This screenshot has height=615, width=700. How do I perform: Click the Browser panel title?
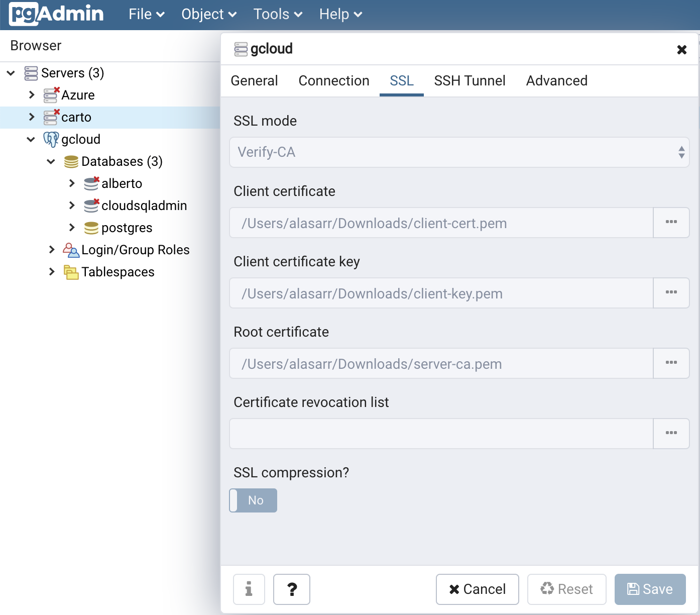pyautogui.click(x=36, y=46)
